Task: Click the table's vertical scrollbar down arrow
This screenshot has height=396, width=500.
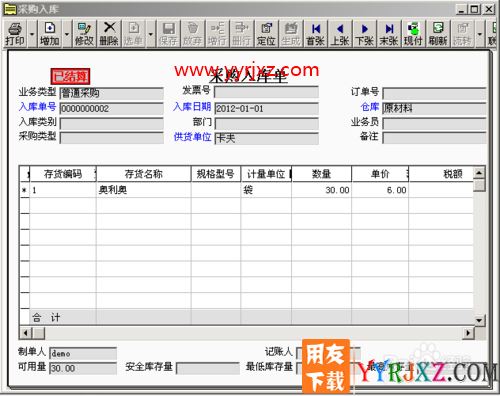Action: [x=479, y=320]
